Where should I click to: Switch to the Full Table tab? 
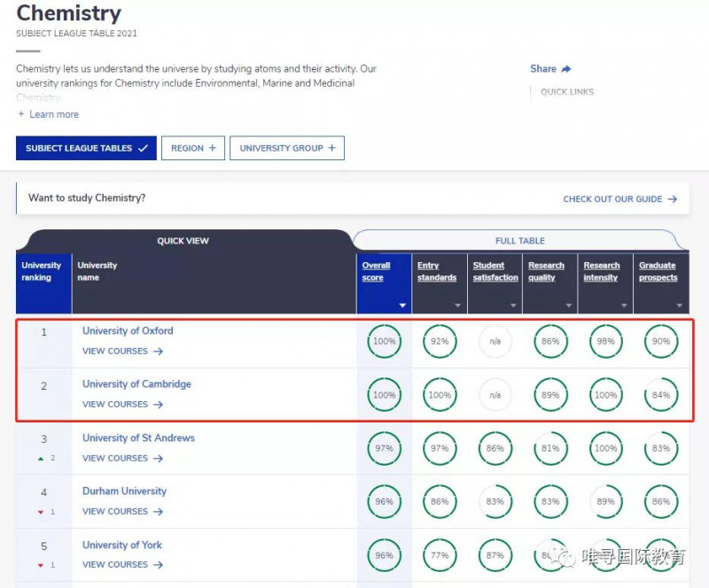520,241
